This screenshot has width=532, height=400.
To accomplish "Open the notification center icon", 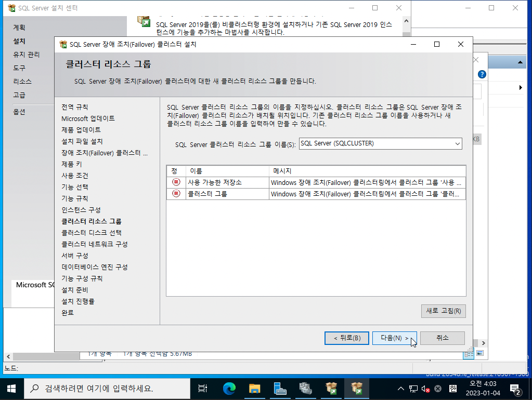I will 515,389.
